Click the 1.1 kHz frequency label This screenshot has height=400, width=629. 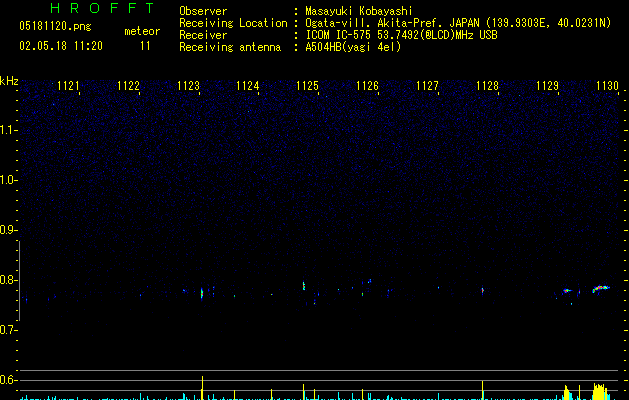click(8, 130)
